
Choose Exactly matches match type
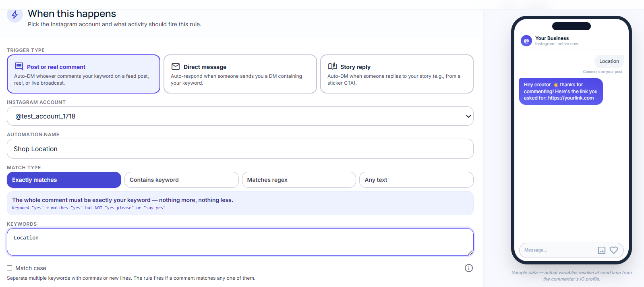coord(64,180)
